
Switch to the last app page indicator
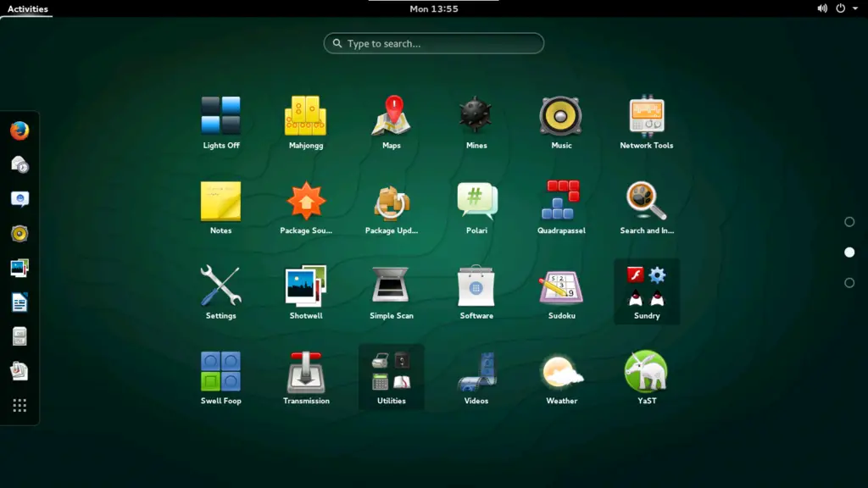coord(849,283)
